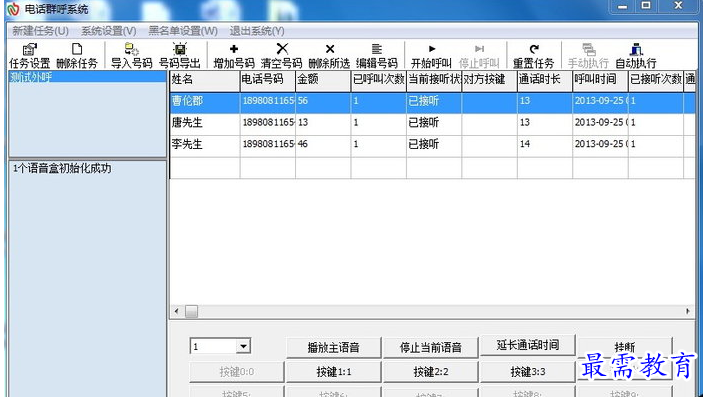Open 任务设置 task settings
This screenshot has height=397, width=703.
click(x=30, y=56)
